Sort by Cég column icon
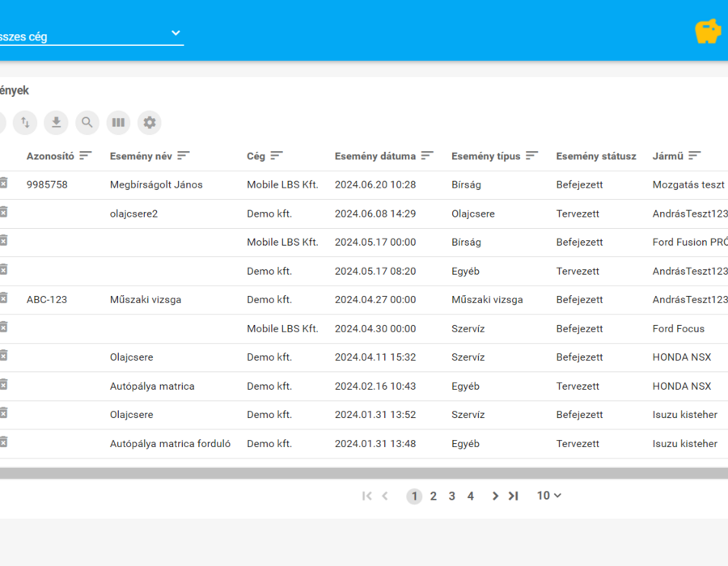 click(x=277, y=155)
